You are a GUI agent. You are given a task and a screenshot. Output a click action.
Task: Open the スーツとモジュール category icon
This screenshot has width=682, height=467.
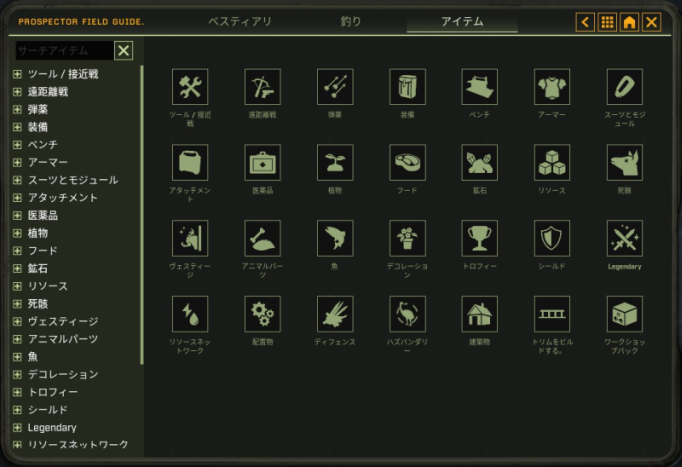pos(625,87)
